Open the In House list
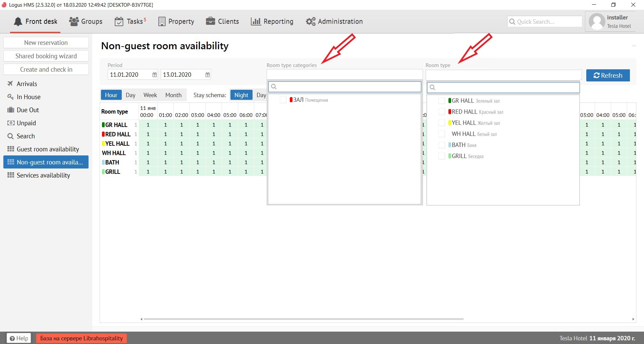This screenshot has height=344, width=644. pos(46,96)
